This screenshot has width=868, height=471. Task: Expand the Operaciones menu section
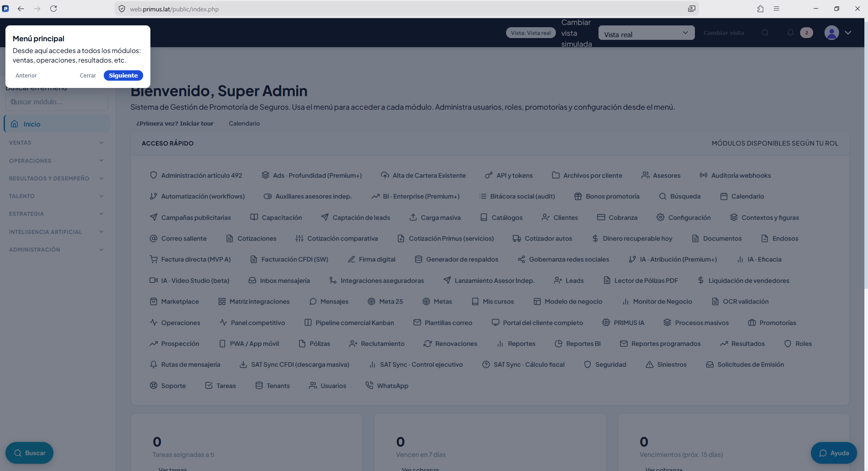point(57,160)
